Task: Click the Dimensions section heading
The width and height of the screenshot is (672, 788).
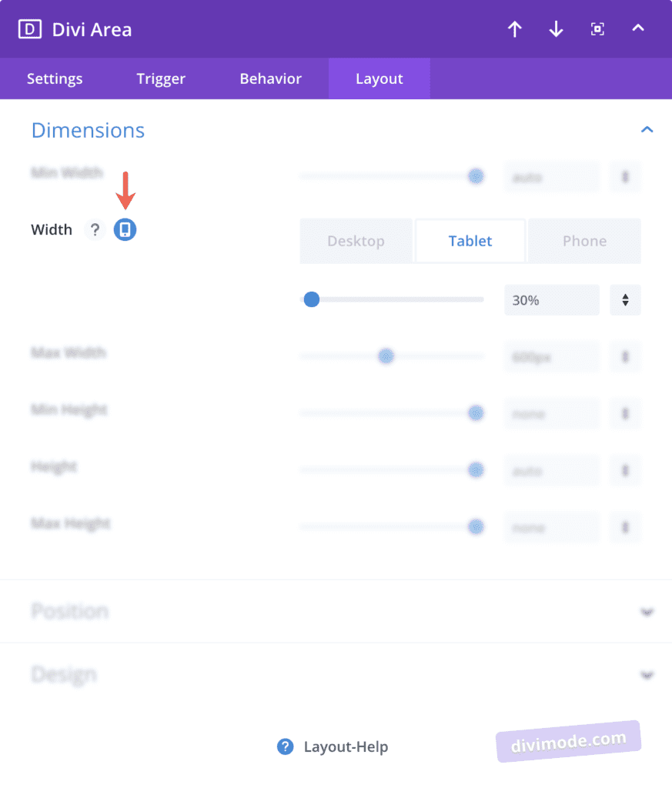Action: click(88, 130)
